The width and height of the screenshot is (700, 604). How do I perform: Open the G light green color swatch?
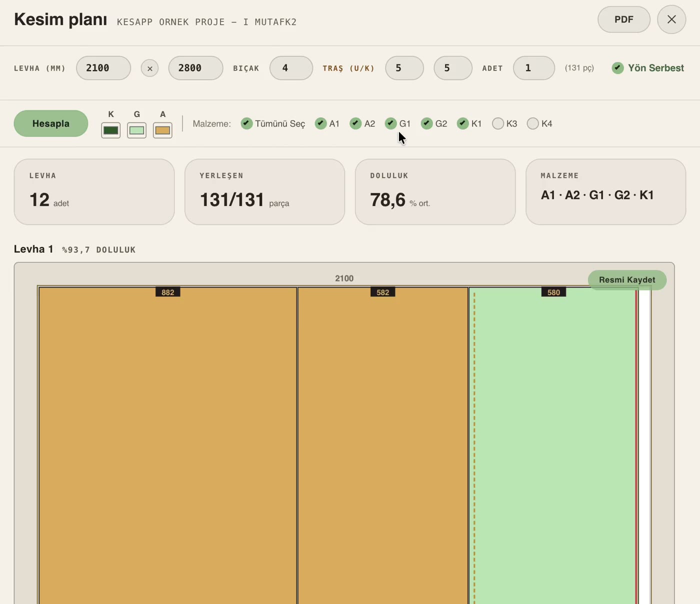[x=137, y=130]
